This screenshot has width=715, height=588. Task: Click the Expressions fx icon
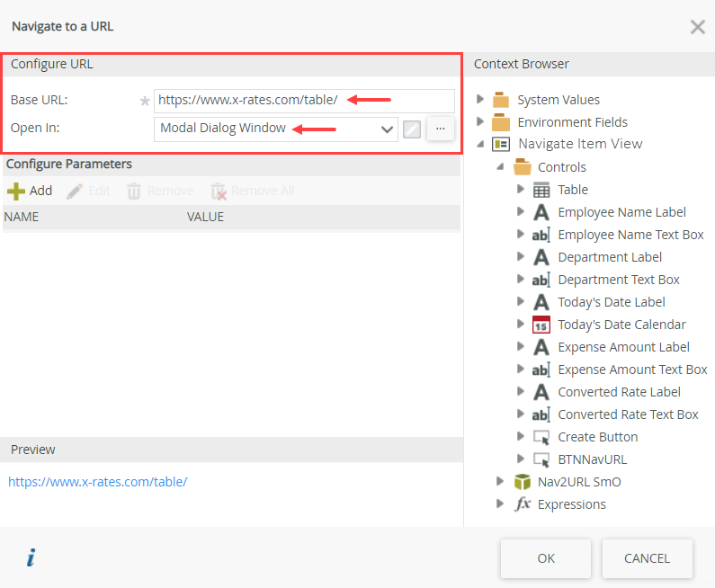[x=523, y=504]
